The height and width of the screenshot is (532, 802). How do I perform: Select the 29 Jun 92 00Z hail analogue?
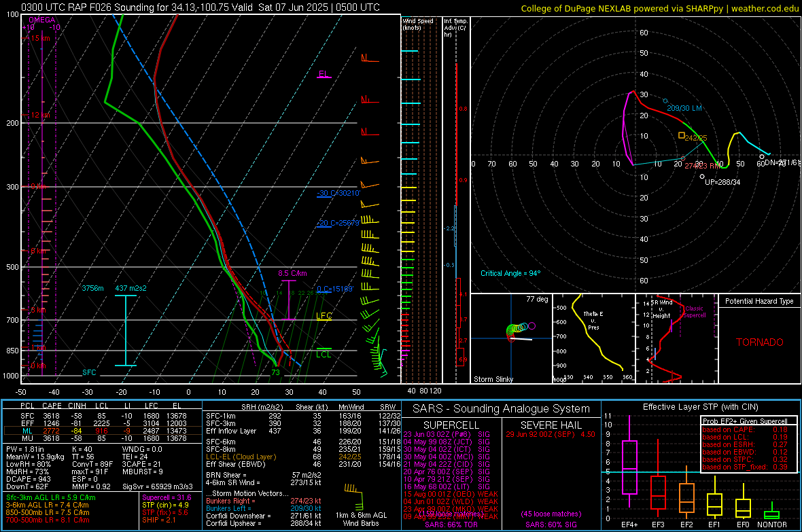tap(551, 435)
